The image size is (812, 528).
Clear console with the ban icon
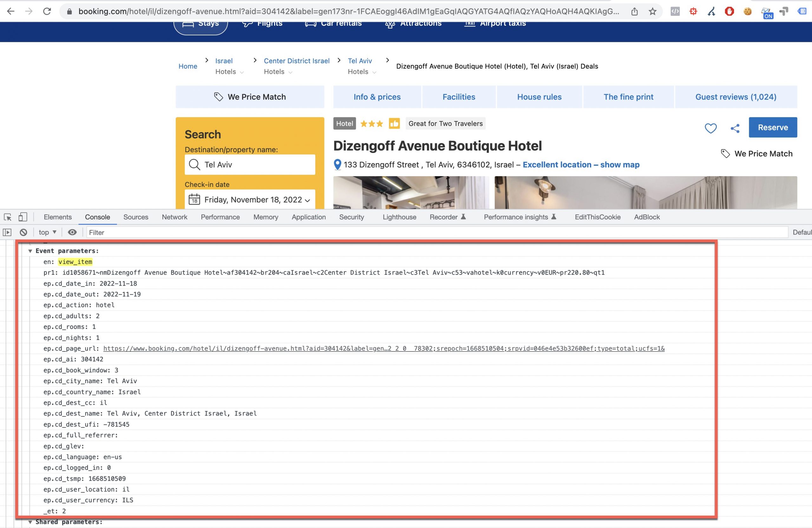pyautogui.click(x=23, y=233)
